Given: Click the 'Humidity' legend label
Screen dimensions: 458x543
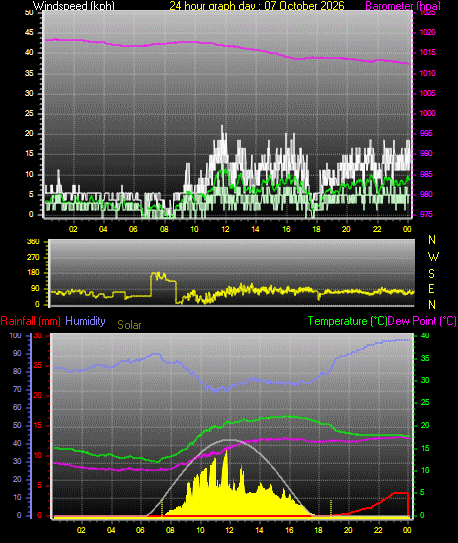Looking at the screenshot, I should tap(85, 321).
